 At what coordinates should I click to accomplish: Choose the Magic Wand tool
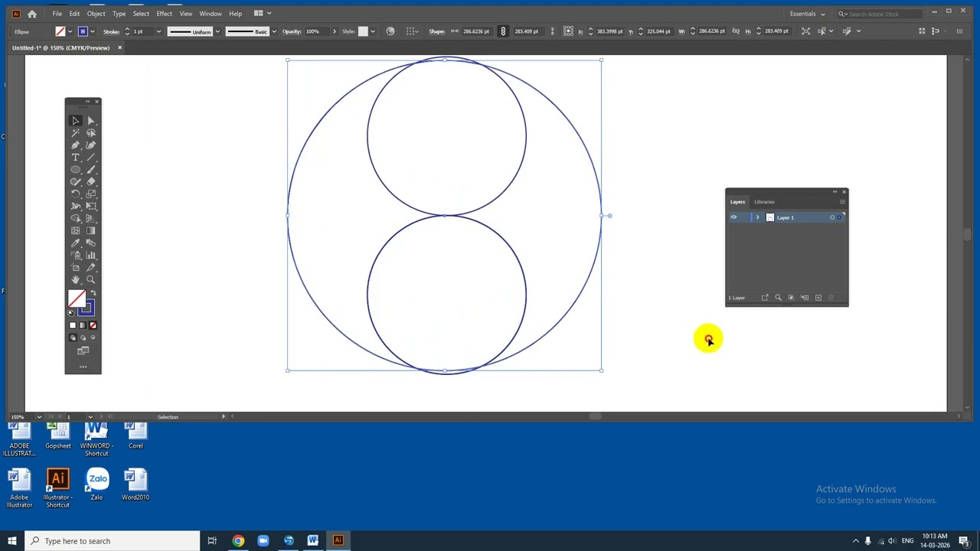pyautogui.click(x=75, y=133)
